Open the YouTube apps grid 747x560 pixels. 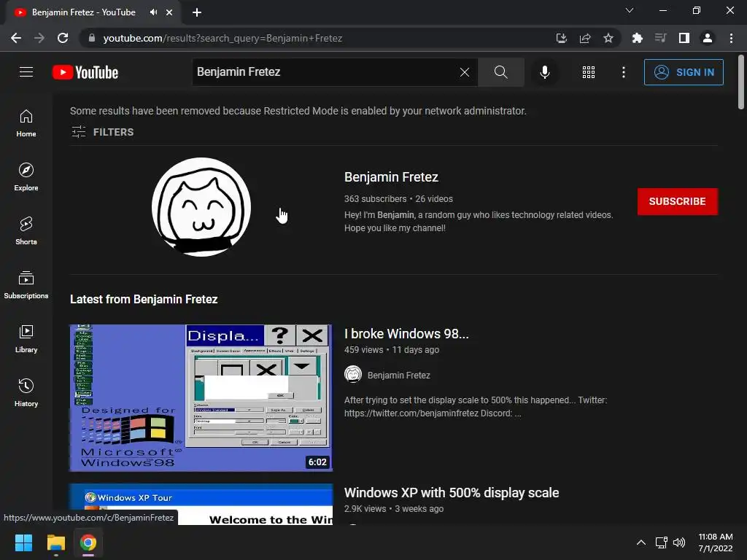click(589, 72)
